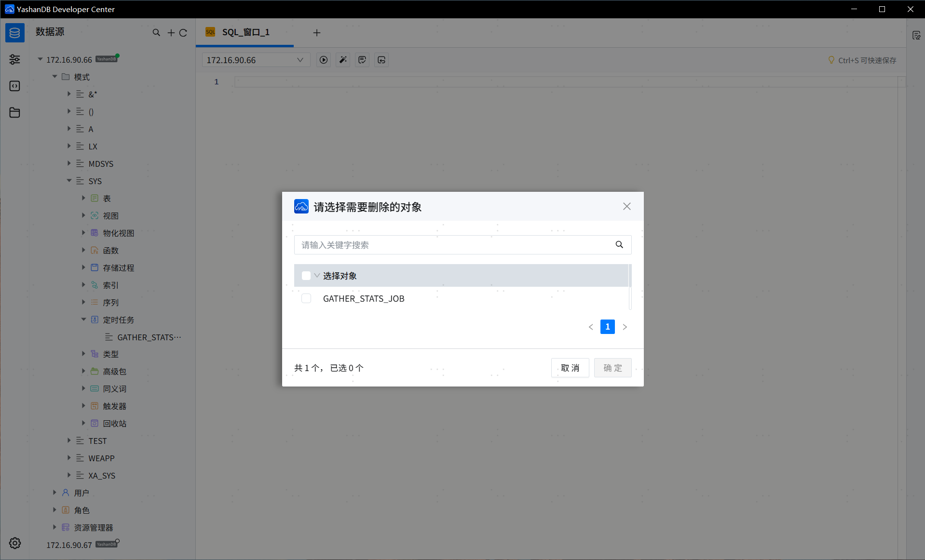Click the data source search magnifier icon
The height and width of the screenshot is (560, 925).
(156, 33)
